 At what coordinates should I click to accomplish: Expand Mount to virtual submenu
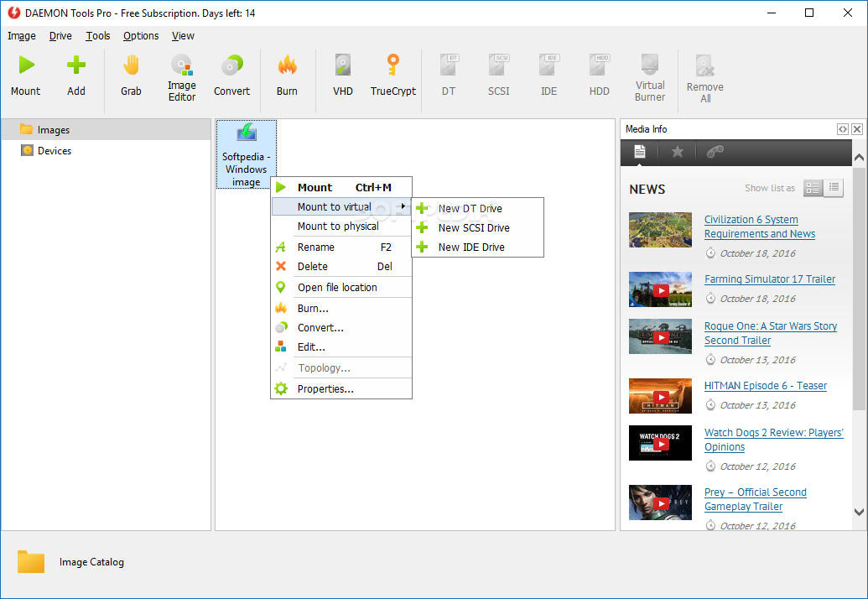341,206
